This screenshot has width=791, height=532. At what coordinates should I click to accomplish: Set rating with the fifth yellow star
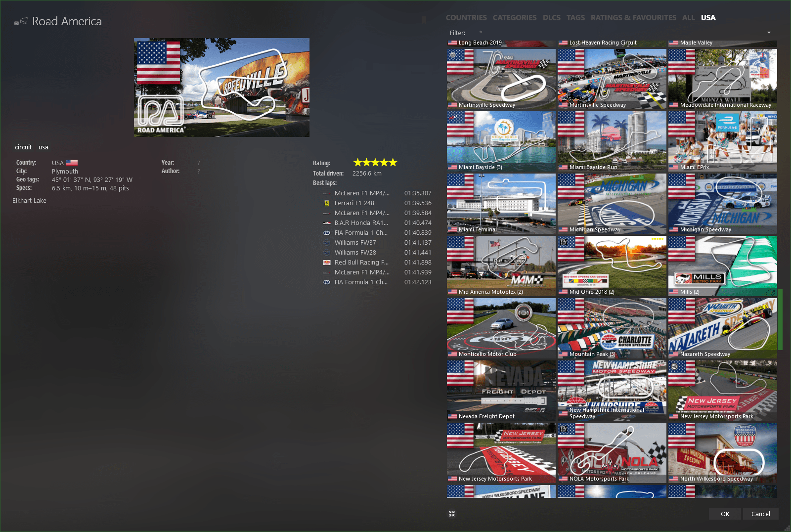pos(393,163)
